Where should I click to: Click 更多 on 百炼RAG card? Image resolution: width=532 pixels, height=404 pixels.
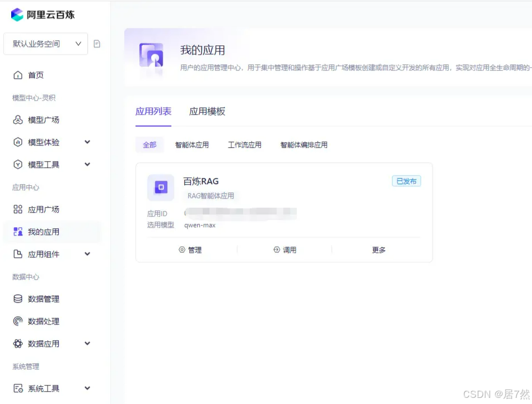pyautogui.click(x=379, y=250)
